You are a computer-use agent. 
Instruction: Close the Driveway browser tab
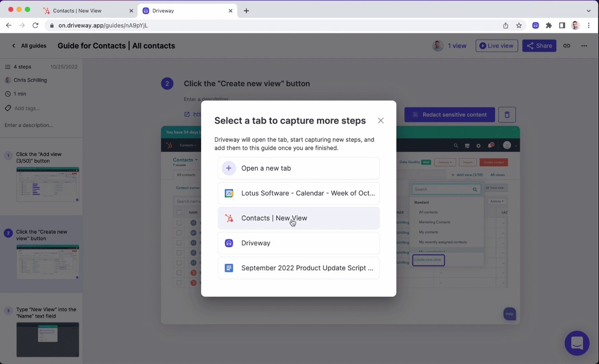[x=230, y=10]
